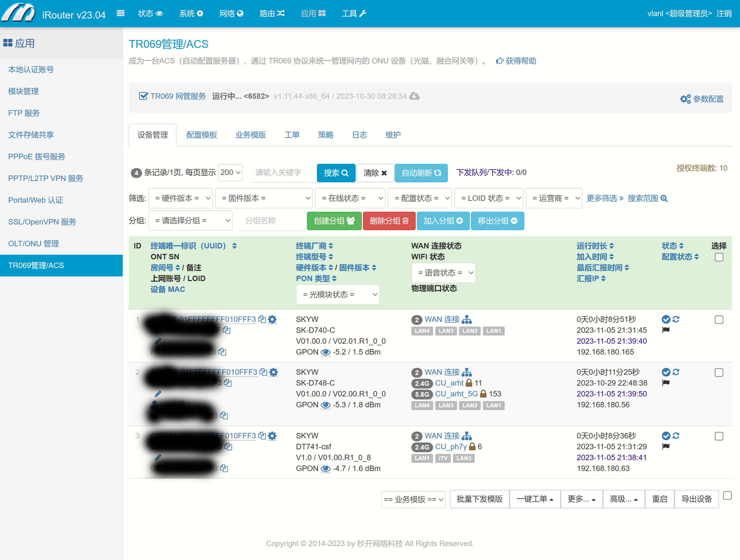
Task: Click check-circle status icon row 2
Action: pos(666,372)
